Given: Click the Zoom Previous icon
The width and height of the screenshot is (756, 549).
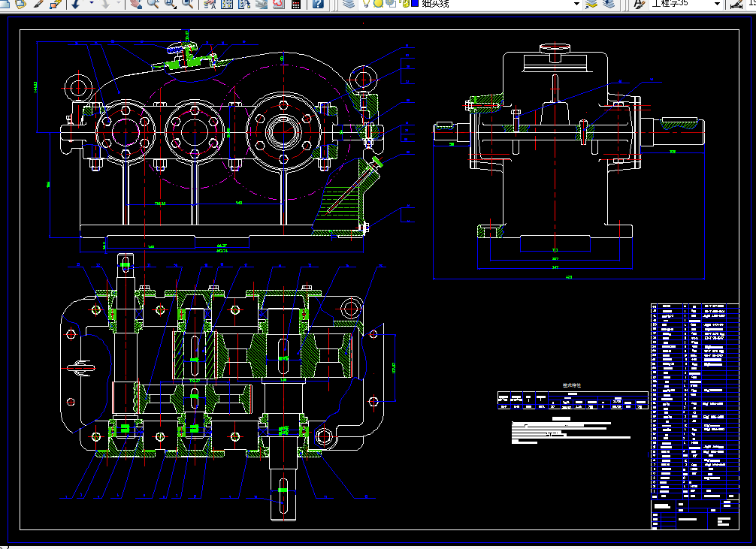Looking at the screenshot, I should coord(187,4).
